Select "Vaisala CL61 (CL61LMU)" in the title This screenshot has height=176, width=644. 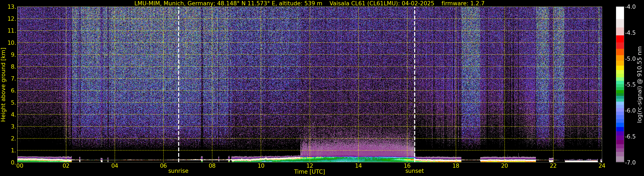coord(364,3)
